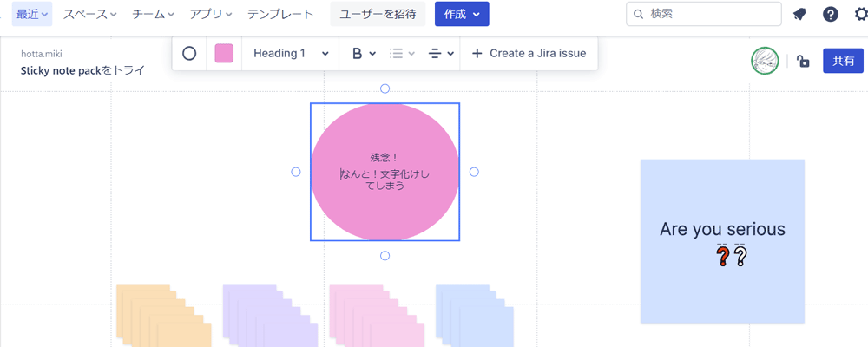Screen dimensions: 868x347
Task: Open the 作成 create dropdown button
Action: (462, 15)
